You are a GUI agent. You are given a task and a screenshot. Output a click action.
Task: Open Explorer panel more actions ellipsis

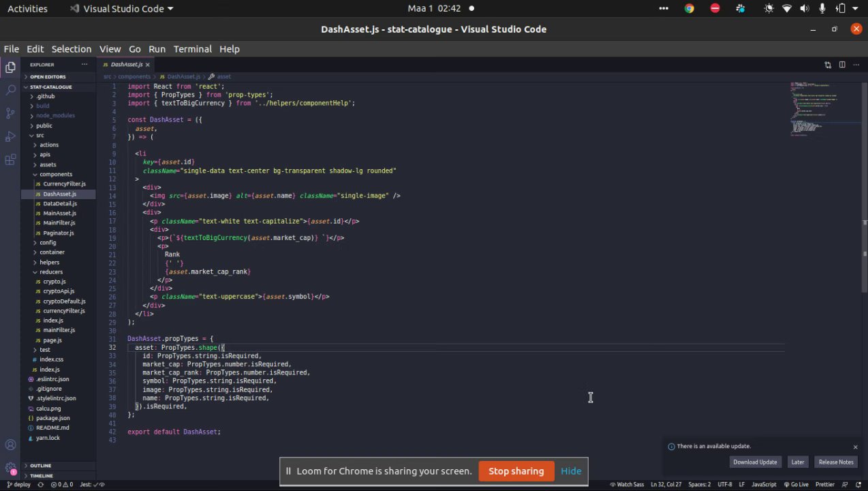[84, 64]
